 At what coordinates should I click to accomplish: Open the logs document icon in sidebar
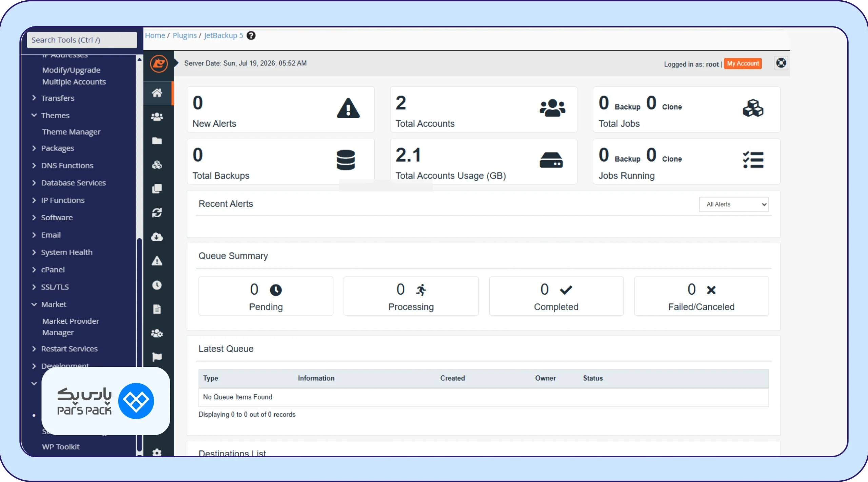coord(157,309)
